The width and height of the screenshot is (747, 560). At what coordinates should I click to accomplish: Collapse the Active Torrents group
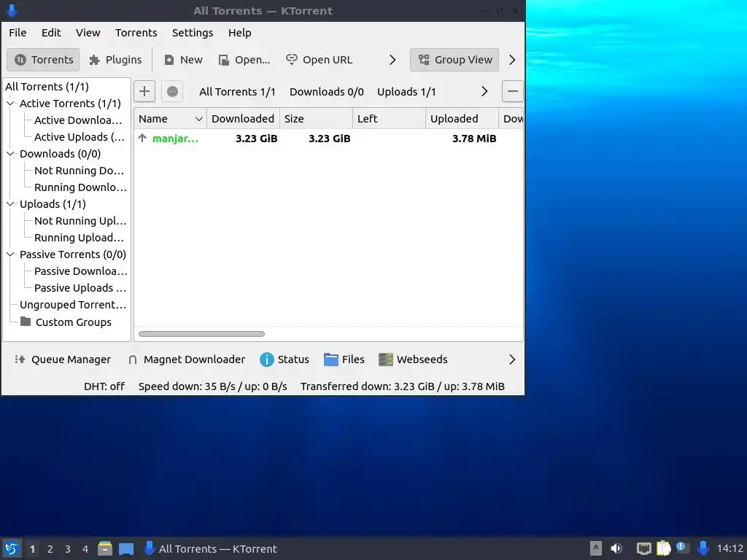coord(10,104)
